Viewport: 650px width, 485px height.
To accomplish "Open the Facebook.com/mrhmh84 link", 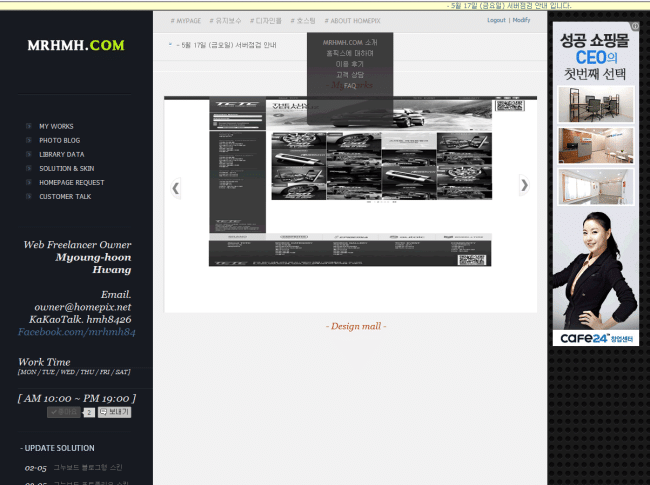I will [76, 331].
